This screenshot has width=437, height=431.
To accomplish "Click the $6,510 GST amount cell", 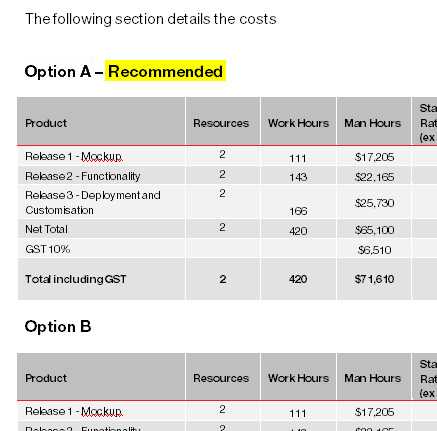I will click(x=374, y=250).
